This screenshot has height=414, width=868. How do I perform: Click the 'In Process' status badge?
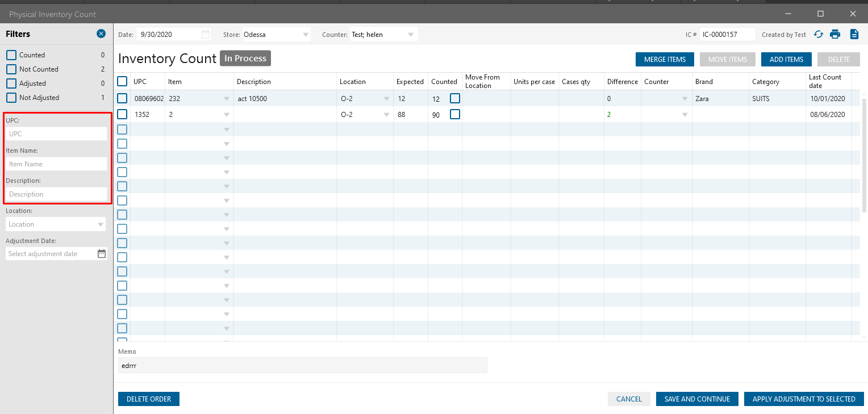coord(245,58)
